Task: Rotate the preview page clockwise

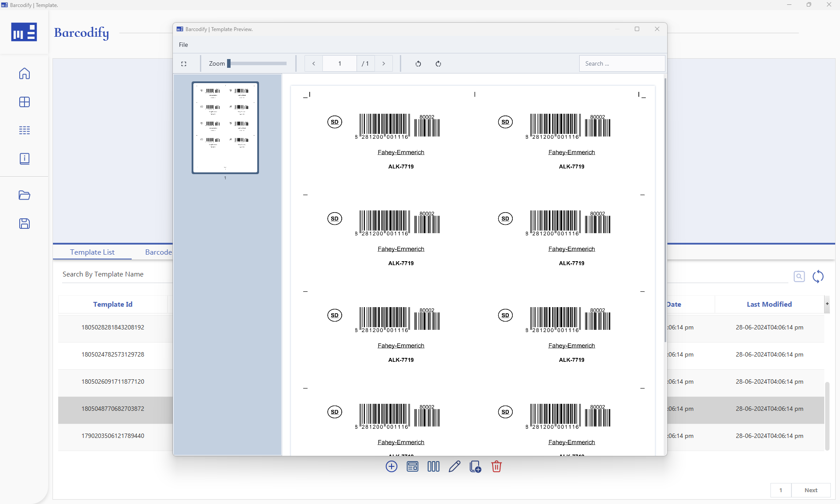Action: (439, 64)
